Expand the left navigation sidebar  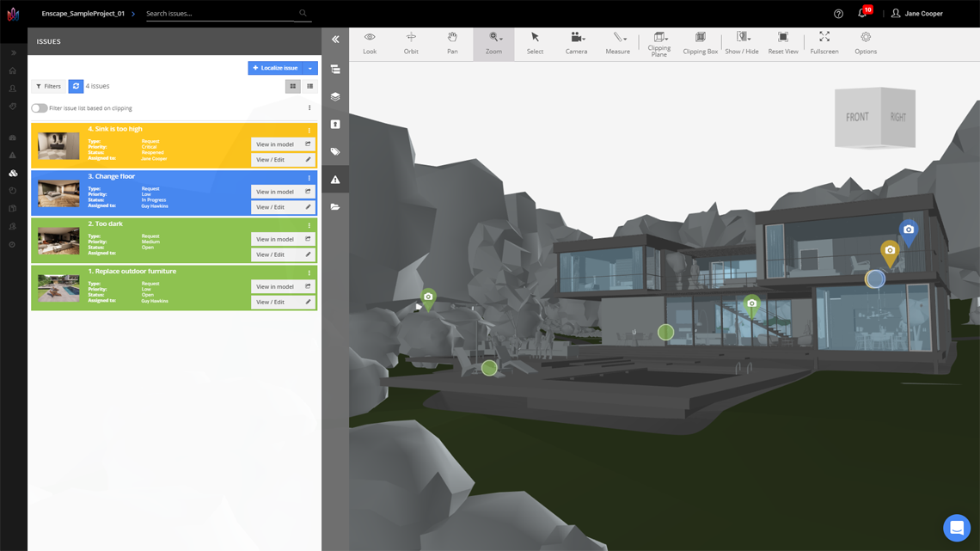click(x=13, y=53)
